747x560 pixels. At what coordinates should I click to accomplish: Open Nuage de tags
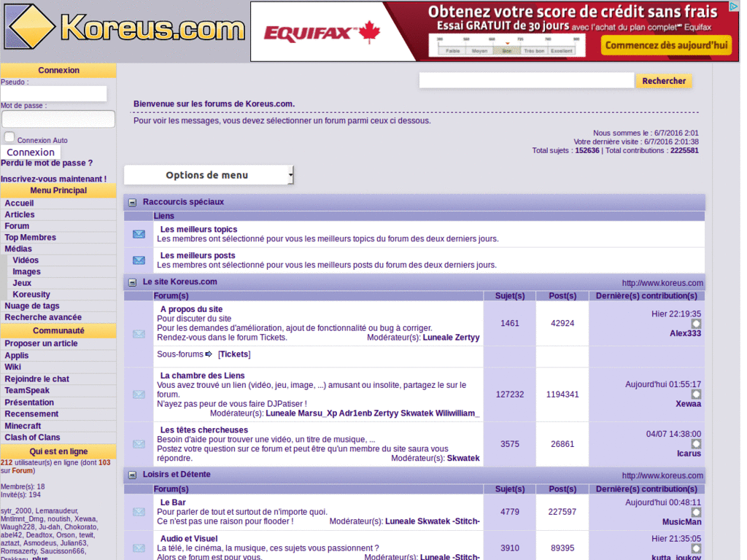point(32,306)
